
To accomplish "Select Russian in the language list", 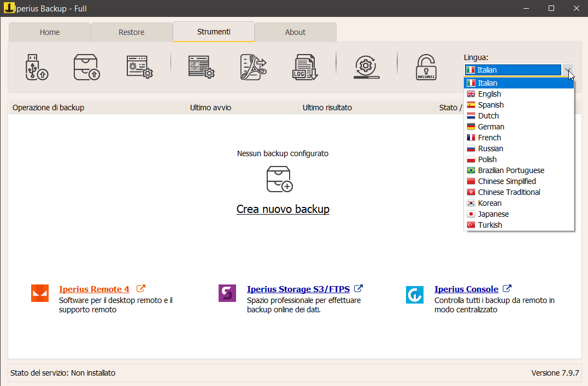I will pyautogui.click(x=519, y=149).
